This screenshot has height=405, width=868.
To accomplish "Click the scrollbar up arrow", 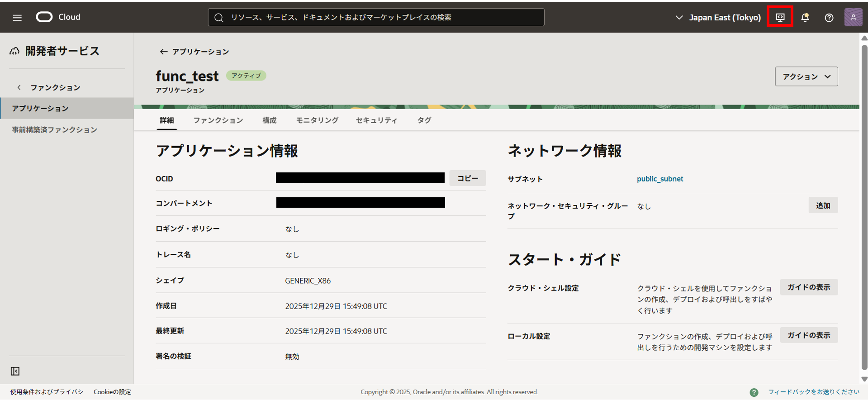I will (x=864, y=38).
